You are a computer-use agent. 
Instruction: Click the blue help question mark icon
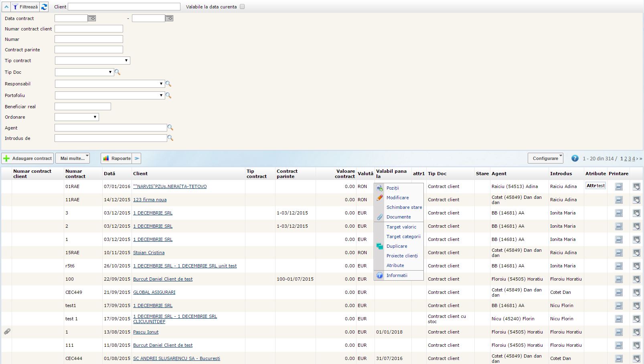pyautogui.click(x=575, y=158)
